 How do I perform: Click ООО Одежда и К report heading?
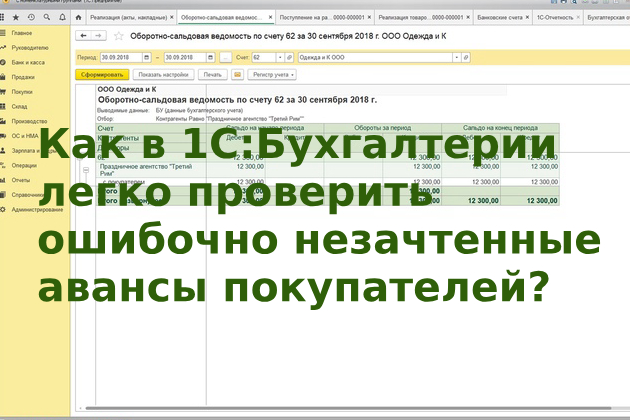point(127,89)
